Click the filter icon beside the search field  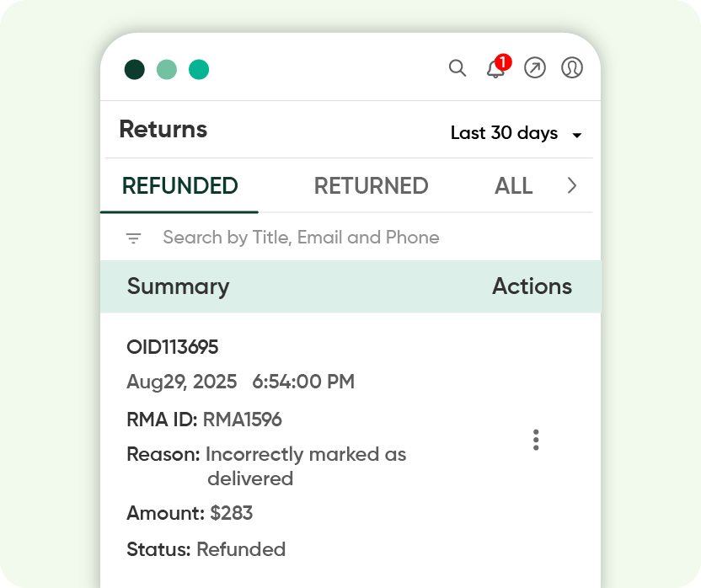click(x=133, y=238)
